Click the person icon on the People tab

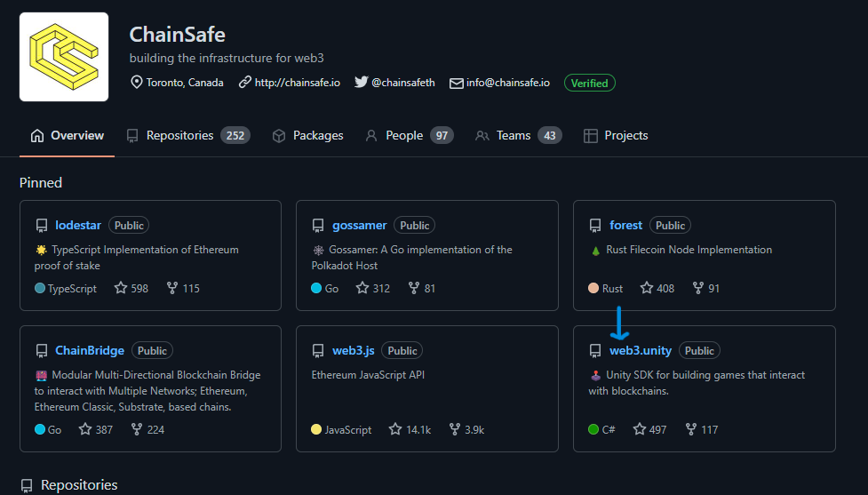[x=371, y=136]
